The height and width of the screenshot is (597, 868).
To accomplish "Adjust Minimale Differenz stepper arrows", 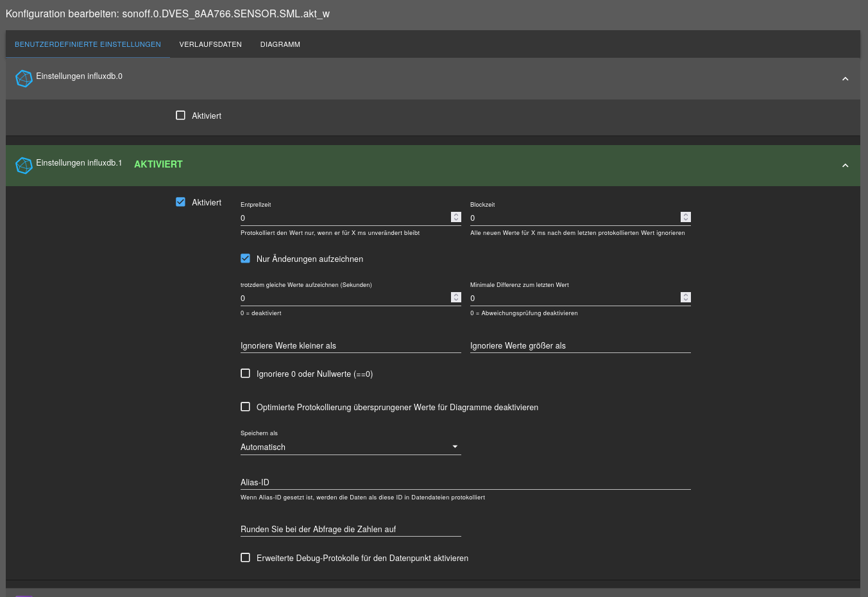I will (x=686, y=298).
